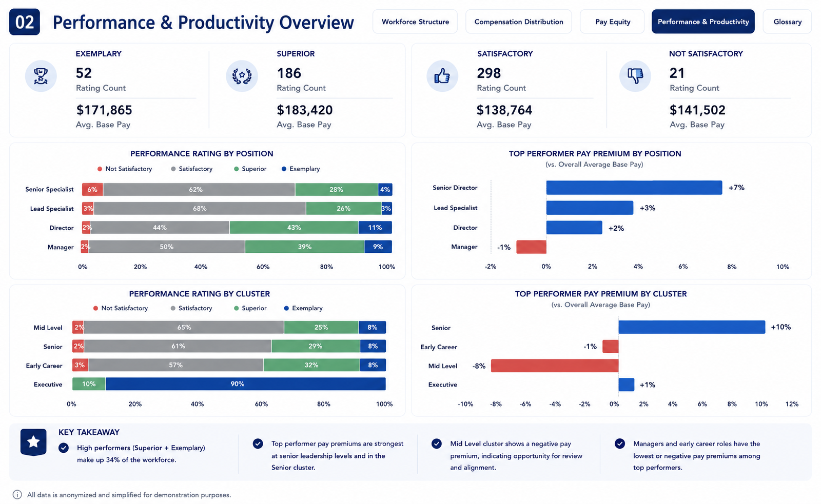Click Satisfactory legend dot in position chart

[x=173, y=169]
